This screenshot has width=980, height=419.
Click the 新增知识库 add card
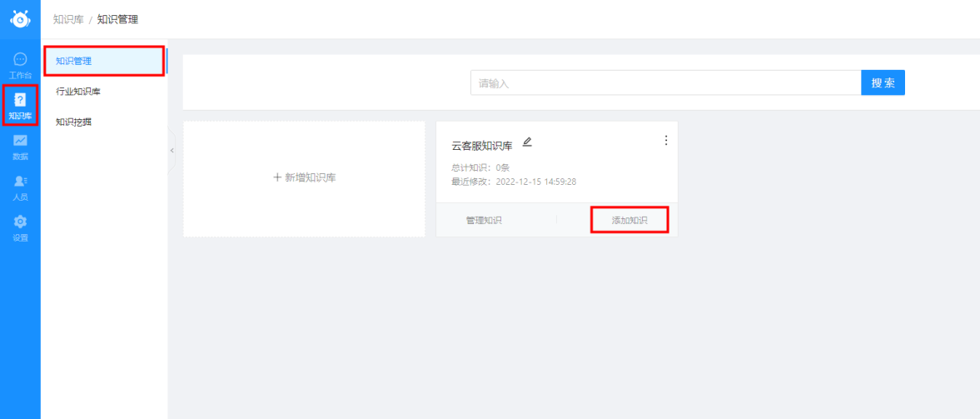click(x=305, y=179)
